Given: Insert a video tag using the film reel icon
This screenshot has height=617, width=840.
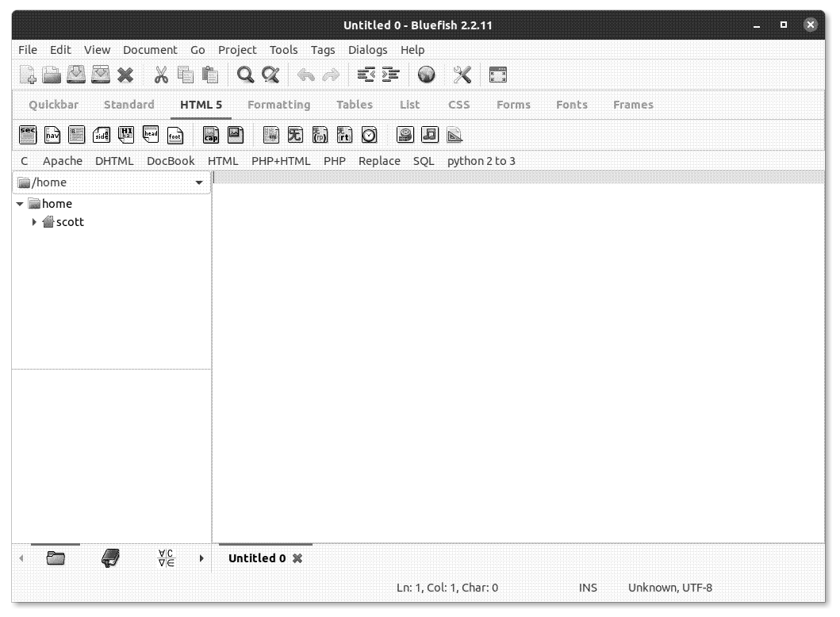Looking at the screenshot, I should pyautogui.click(x=405, y=135).
